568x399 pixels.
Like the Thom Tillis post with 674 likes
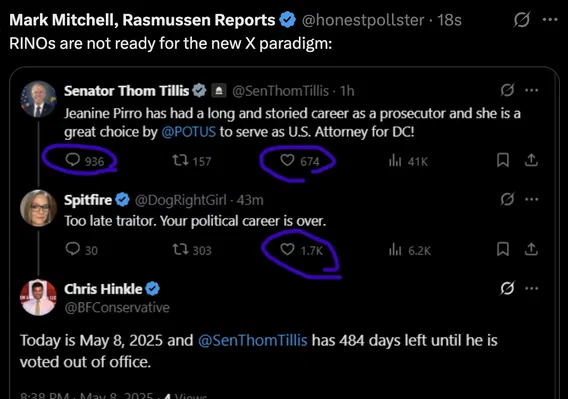coord(287,160)
